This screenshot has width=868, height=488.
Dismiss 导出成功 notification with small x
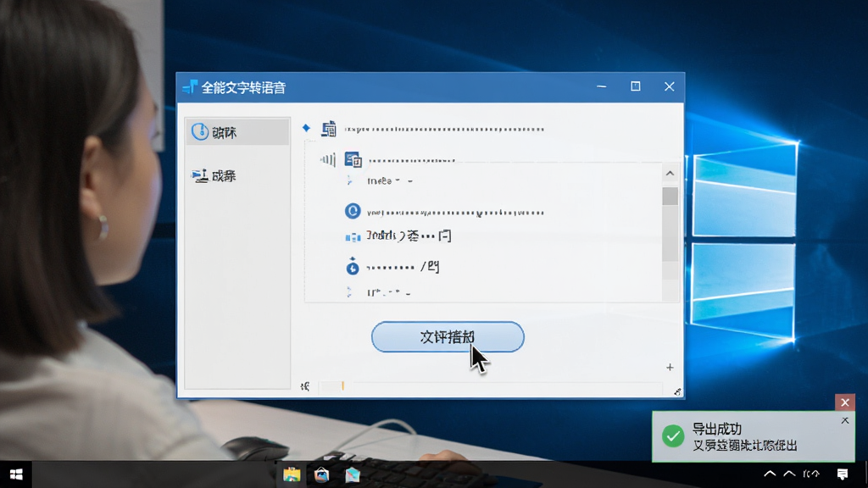pos(845,420)
